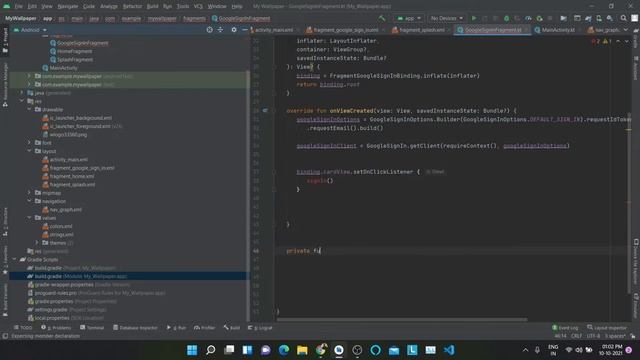Click the Select Opened File target icon
Image resolution: width=640 pixels, height=360 pixels.
209,30
